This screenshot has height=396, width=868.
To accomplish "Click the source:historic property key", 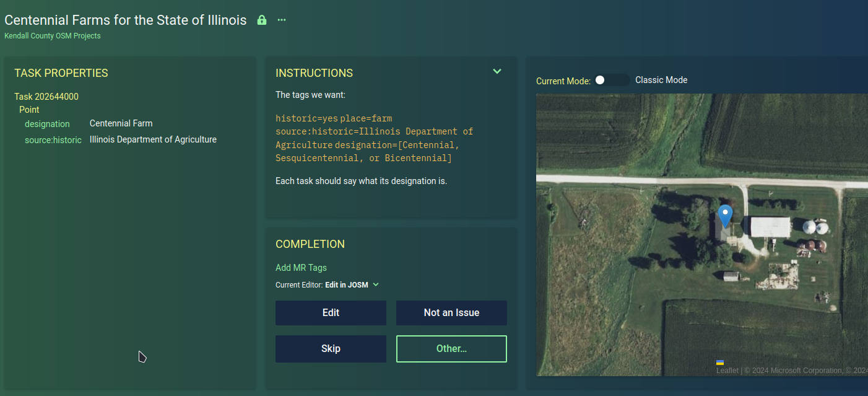I will click(x=53, y=140).
